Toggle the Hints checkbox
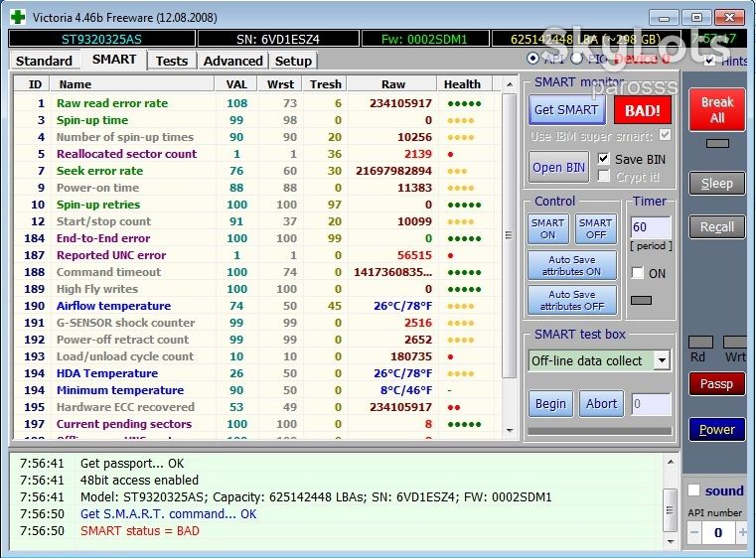This screenshot has height=558, width=756. (x=709, y=61)
